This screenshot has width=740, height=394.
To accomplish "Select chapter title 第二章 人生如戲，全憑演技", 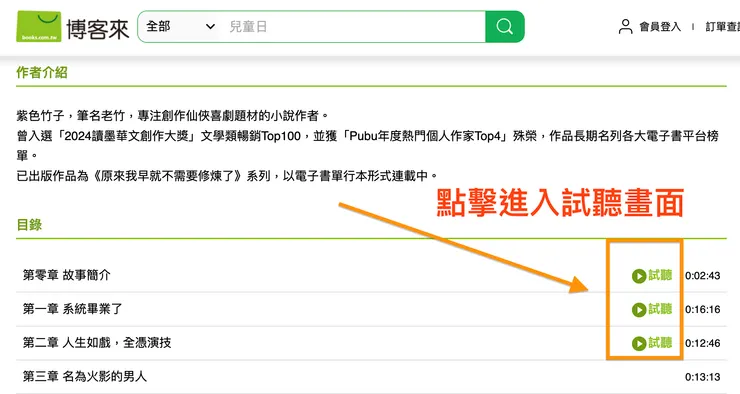I will [97, 343].
